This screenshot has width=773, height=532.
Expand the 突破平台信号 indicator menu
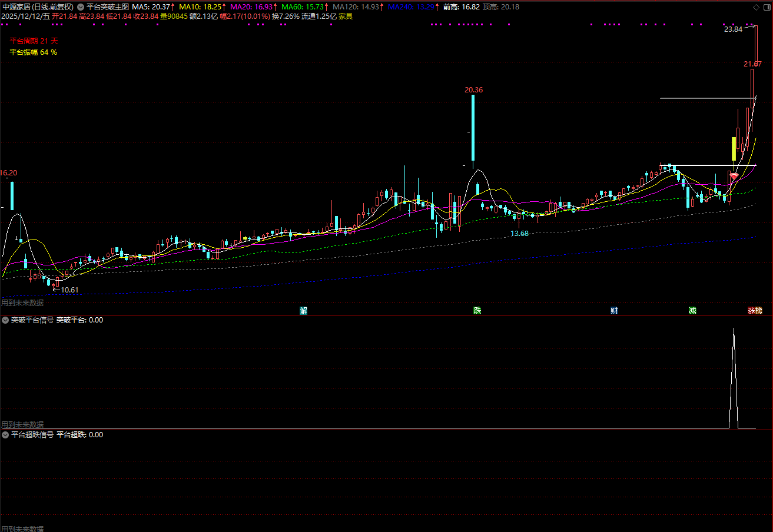point(5,320)
